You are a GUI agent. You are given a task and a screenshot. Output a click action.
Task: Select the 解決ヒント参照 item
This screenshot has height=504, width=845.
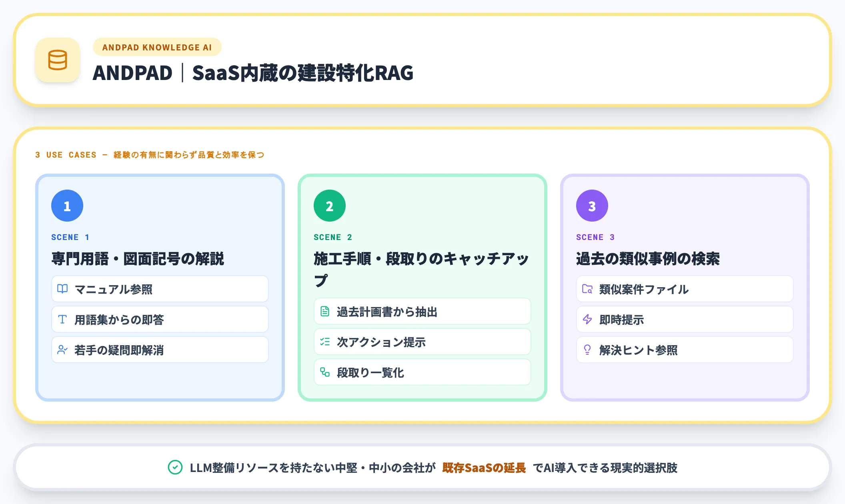click(x=685, y=350)
